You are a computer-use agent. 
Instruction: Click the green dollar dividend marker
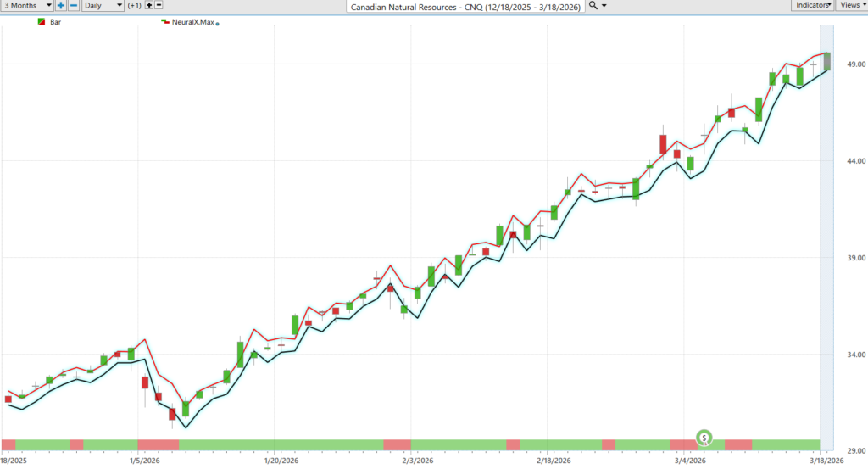704,438
